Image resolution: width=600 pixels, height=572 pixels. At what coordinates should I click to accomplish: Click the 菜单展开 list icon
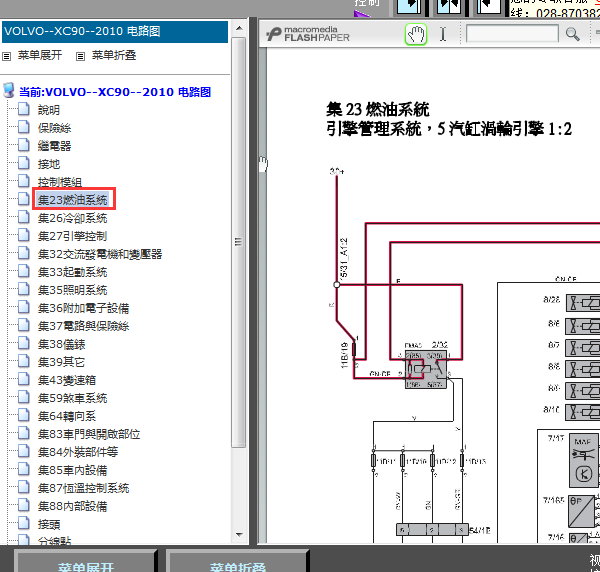click(7, 57)
